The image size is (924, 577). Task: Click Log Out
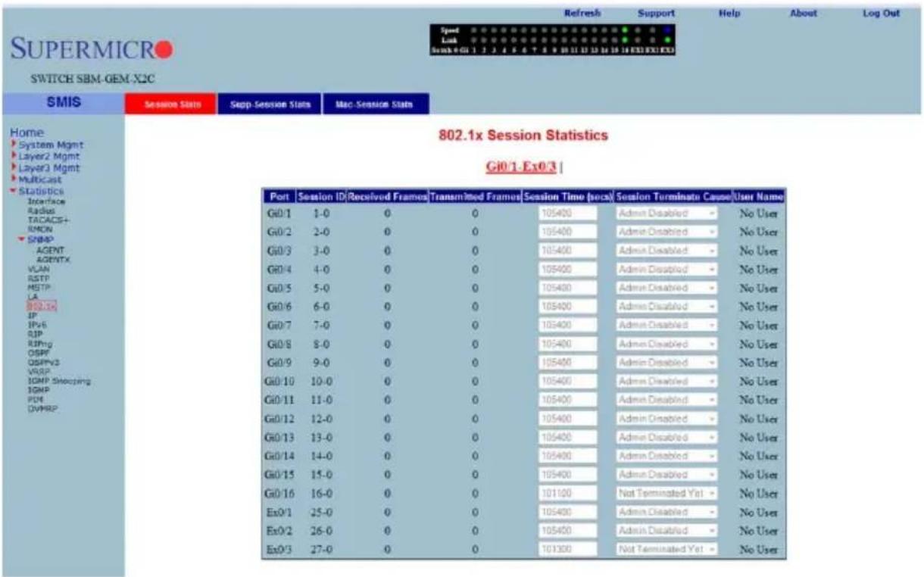point(880,14)
